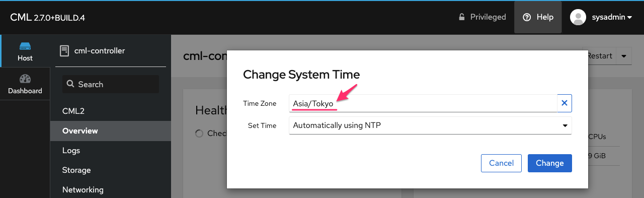Viewport: 644px width, 198px height.
Task: Open the Help menu
Action: 538,17
